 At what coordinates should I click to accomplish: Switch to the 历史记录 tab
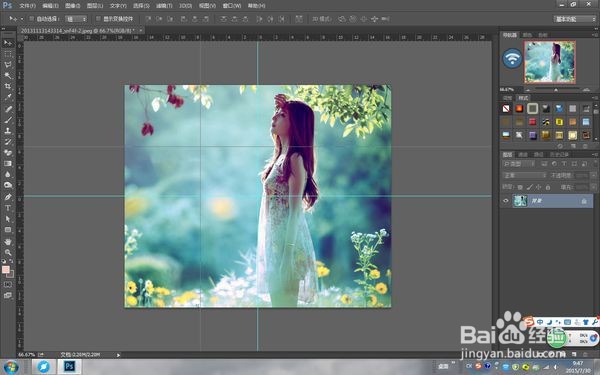coord(559,155)
